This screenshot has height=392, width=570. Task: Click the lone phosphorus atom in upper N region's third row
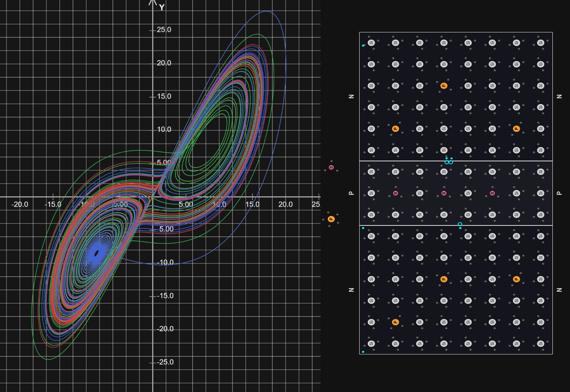click(x=444, y=86)
